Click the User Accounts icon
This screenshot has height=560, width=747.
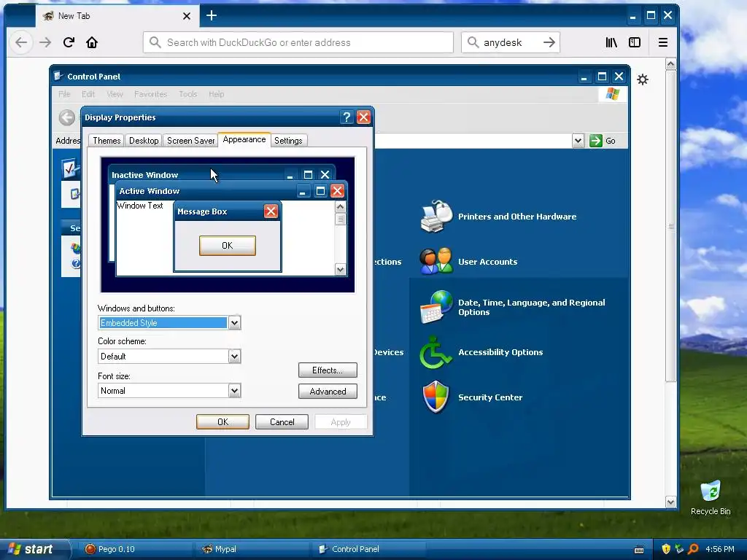(x=436, y=261)
